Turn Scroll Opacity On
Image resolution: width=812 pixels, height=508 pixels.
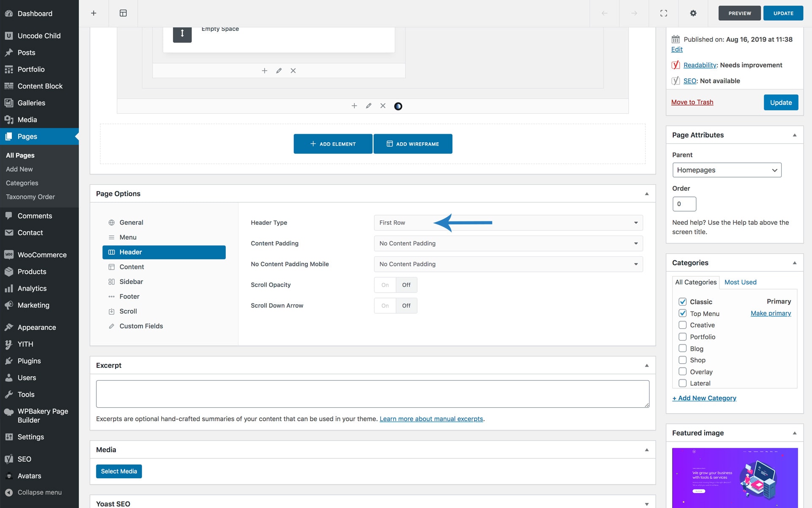(x=385, y=285)
